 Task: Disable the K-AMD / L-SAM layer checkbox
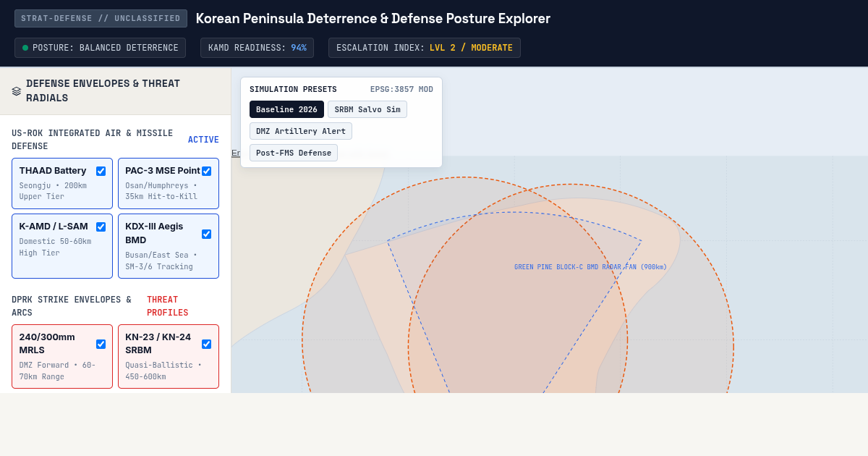(x=101, y=227)
